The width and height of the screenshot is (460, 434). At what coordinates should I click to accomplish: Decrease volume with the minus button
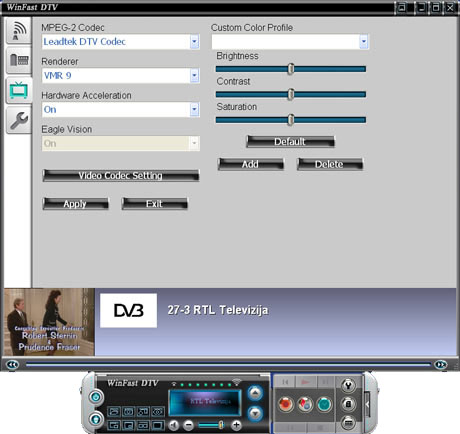pos(189,425)
